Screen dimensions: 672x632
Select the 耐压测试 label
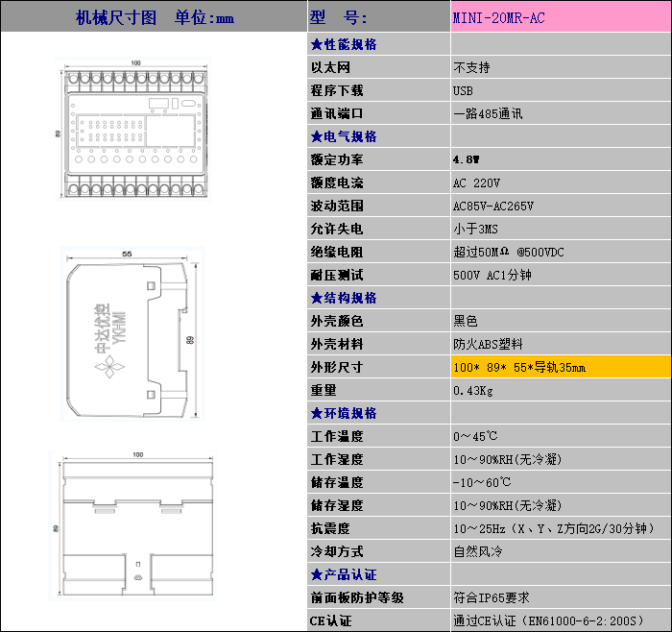[337, 275]
